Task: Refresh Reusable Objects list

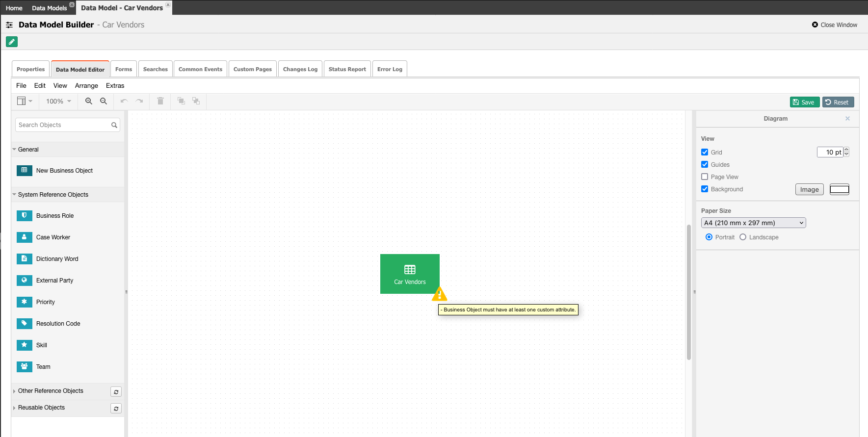Action: [116, 409]
